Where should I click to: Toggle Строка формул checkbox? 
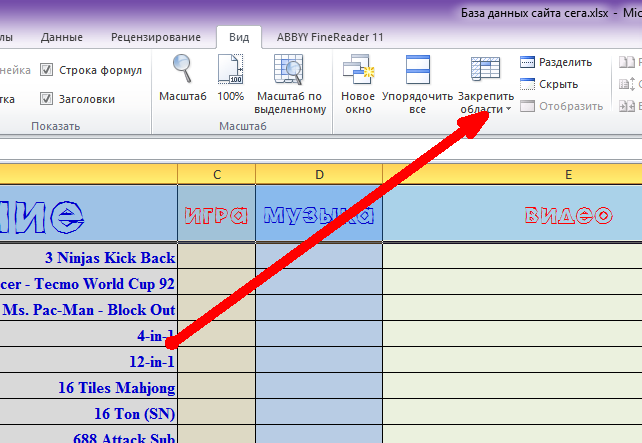[46, 70]
